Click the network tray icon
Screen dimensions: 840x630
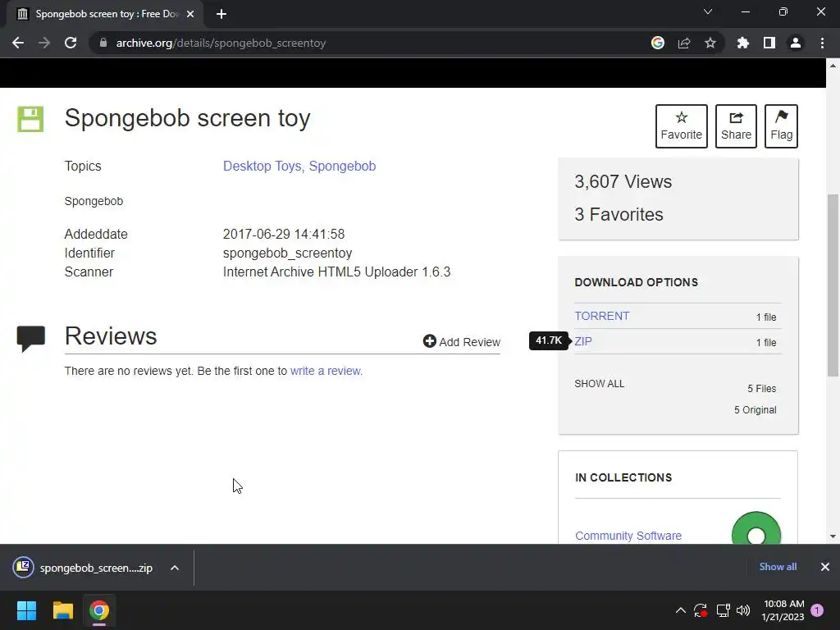724,610
